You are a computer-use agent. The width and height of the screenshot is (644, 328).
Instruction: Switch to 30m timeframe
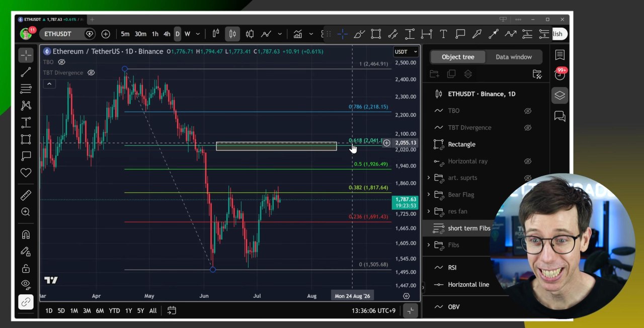140,34
